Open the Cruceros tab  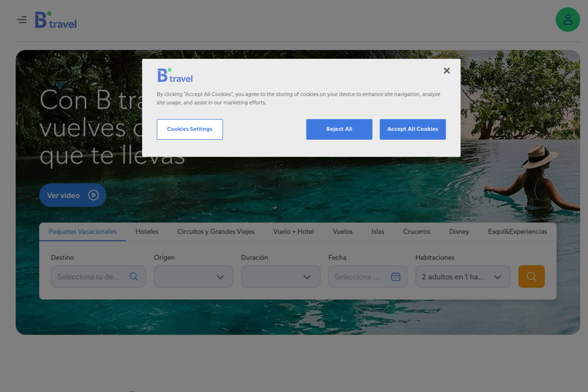tap(417, 232)
